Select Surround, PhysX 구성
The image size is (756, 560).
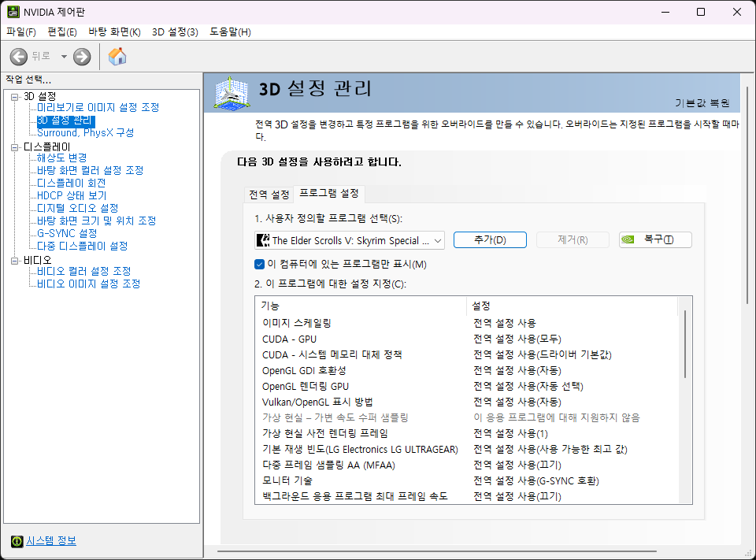click(x=85, y=132)
